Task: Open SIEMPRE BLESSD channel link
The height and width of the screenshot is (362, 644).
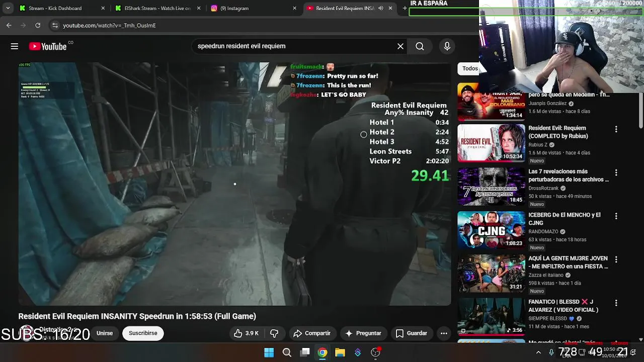Action: [x=548, y=319]
